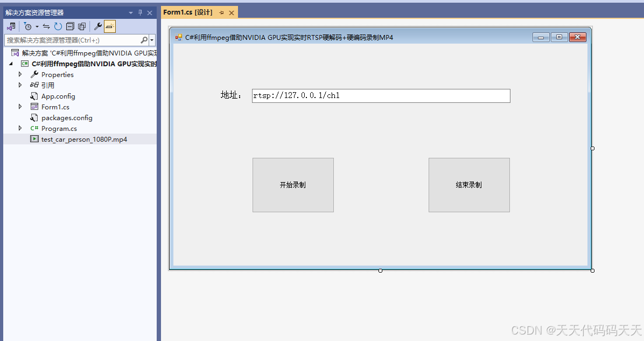The width and height of the screenshot is (644, 341).
Task: Toggle auto-hide pin on Solution Explorer panel
Action: coord(140,13)
